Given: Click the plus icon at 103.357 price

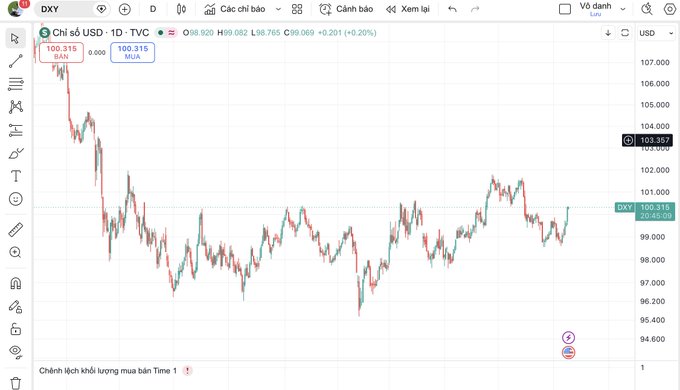Looking at the screenshot, I should (628, 140).
